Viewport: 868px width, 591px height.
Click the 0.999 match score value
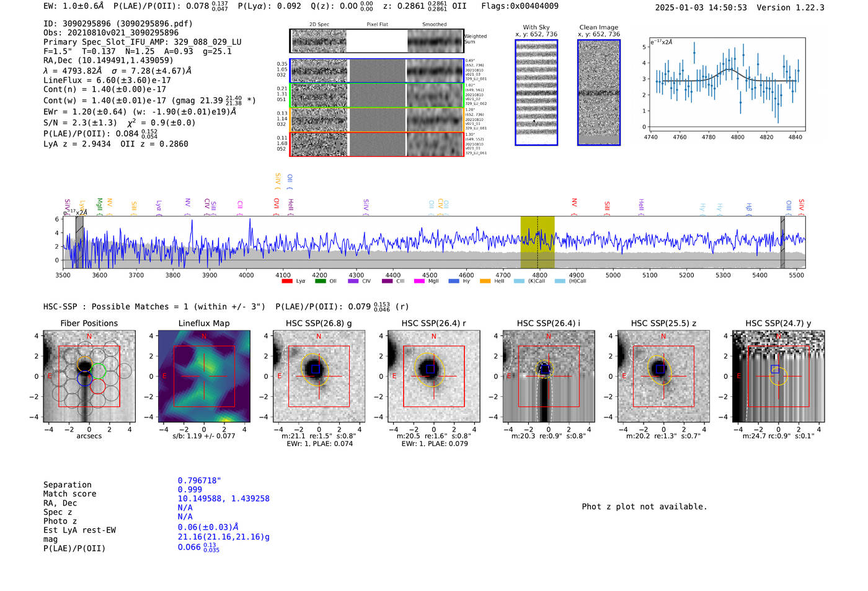coord(190,490)
